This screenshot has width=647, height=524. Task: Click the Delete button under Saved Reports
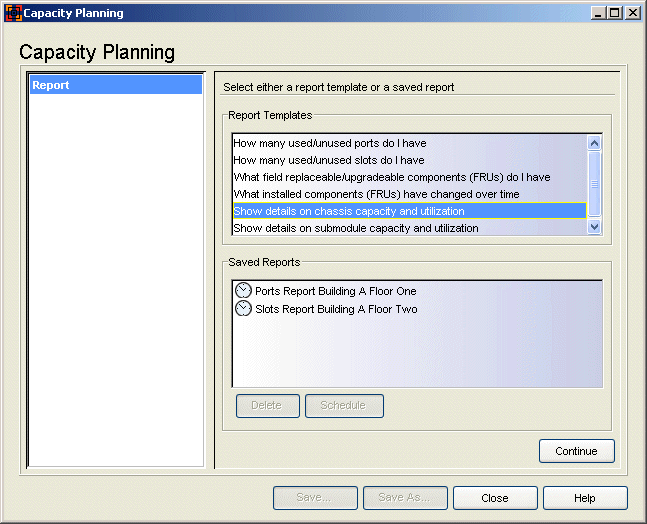[x=267, y=406]
